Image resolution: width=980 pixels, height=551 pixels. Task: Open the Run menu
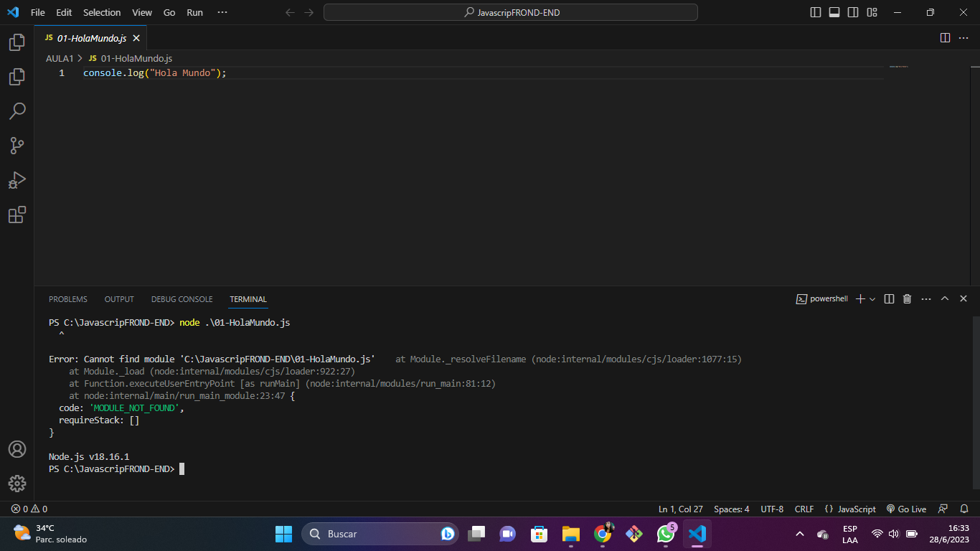coord(194,12)
